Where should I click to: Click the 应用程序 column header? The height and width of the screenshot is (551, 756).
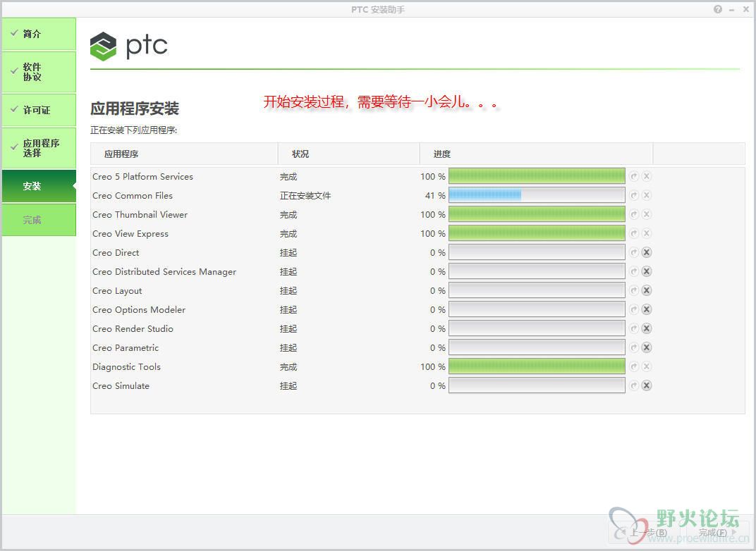click(184, 154)
